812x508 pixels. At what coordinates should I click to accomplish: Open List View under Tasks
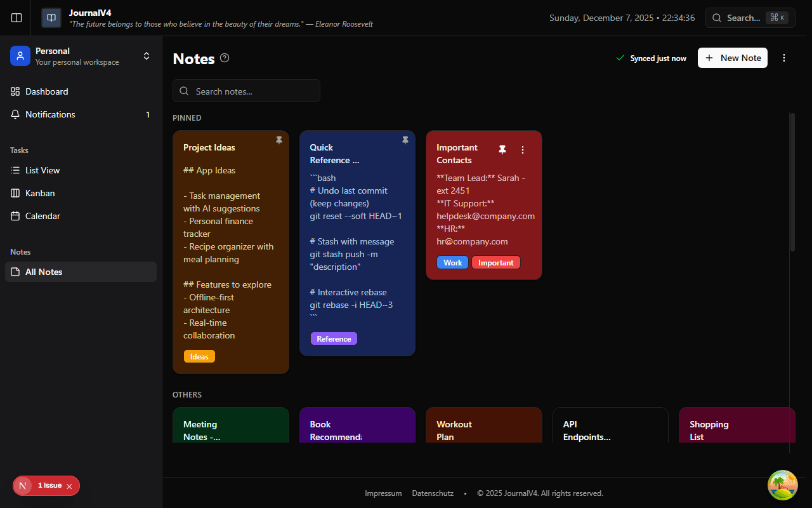coord(43,170)
